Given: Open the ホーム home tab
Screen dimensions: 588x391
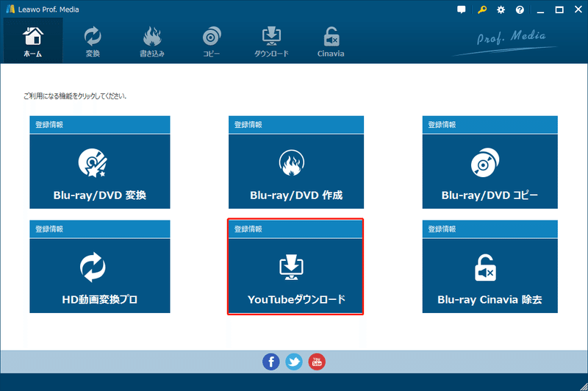Looking at the screenshot, I should 33,40.
